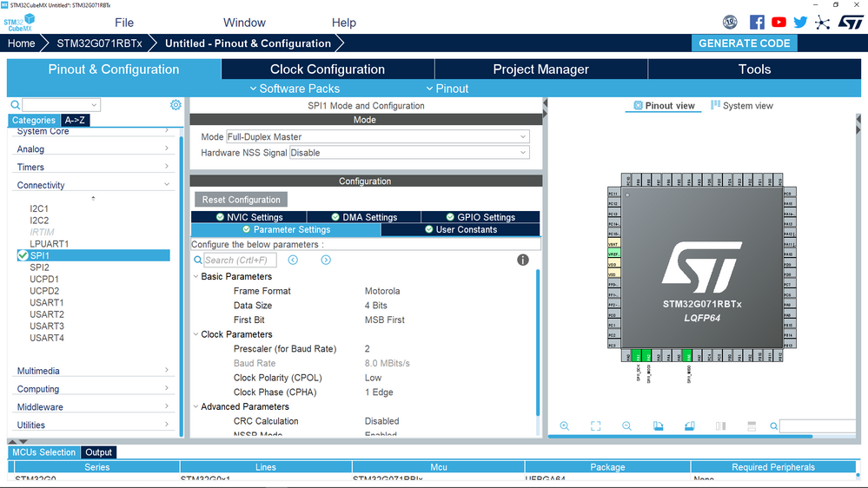Open the Facebook icon in the header
Image resolution: width=868 pixels, height=488 pixels.
pyautogui.click(x=757, y=23)
